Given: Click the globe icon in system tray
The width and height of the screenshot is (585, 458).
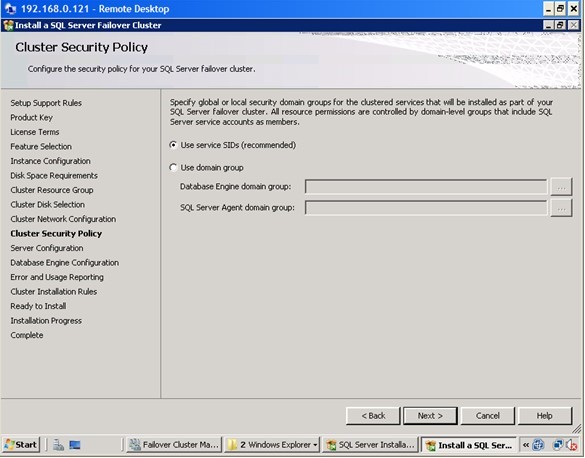Looking at the screenshot, I should [538, 445].
